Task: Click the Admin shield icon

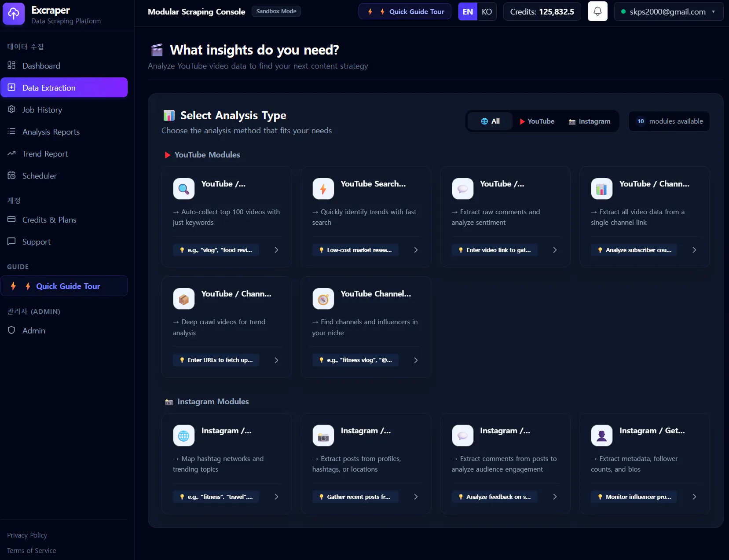Action: point(11,330)
